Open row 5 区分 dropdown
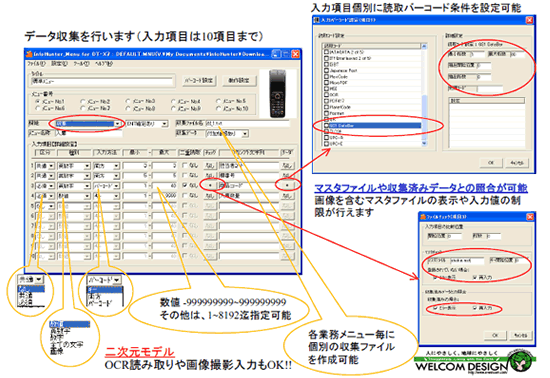550x378 pixels. 45,206
